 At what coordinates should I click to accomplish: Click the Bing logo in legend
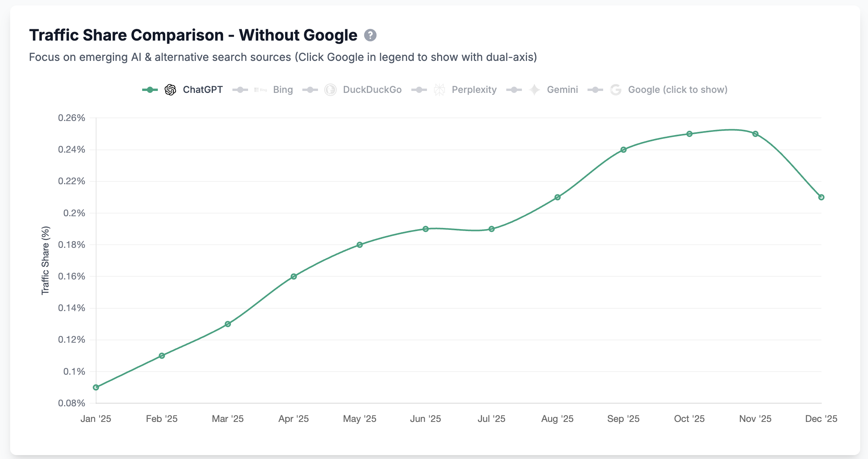coord(261,90)
